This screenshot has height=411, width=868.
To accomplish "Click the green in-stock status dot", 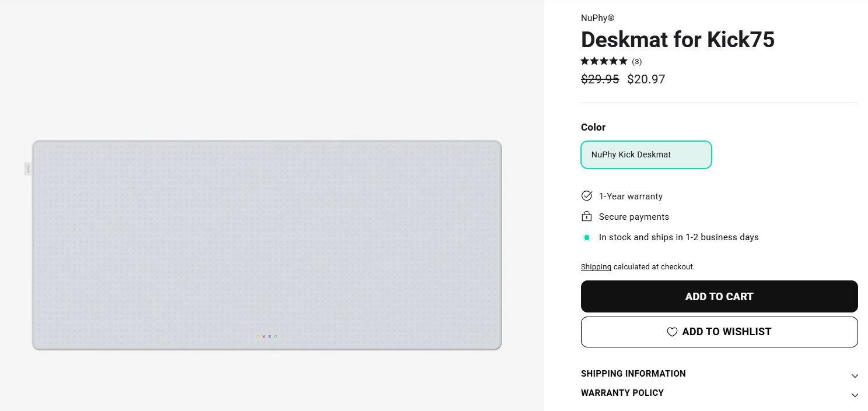I will pyautogui.click(x=587, y=237).
